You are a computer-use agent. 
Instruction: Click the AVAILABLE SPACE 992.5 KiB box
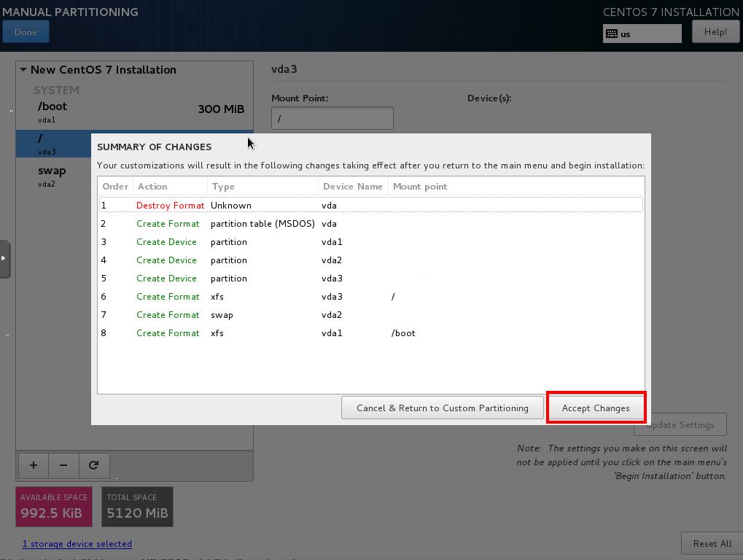click(x=54, y=507)
